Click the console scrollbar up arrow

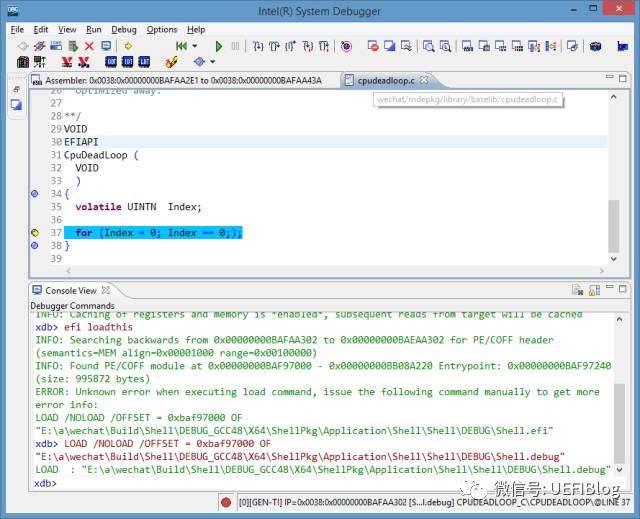[619, 319]
